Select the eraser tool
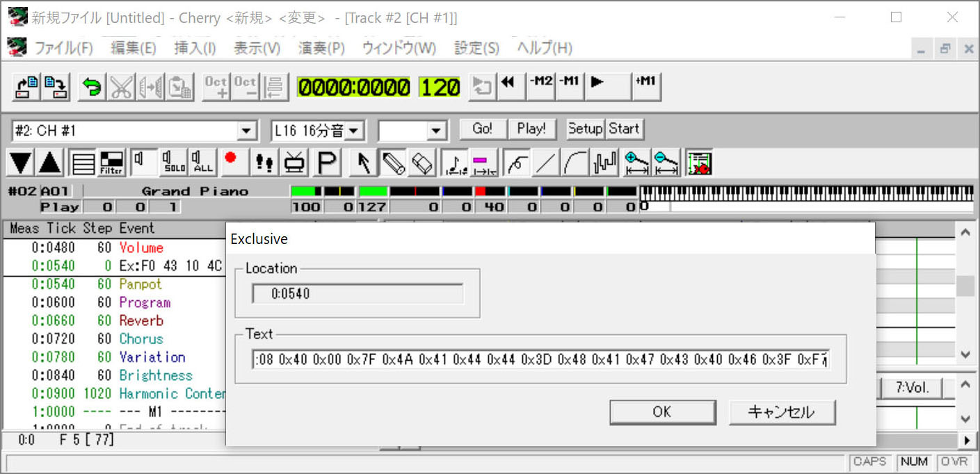Screen dimensions: 980x474 [x=422, y=163]
